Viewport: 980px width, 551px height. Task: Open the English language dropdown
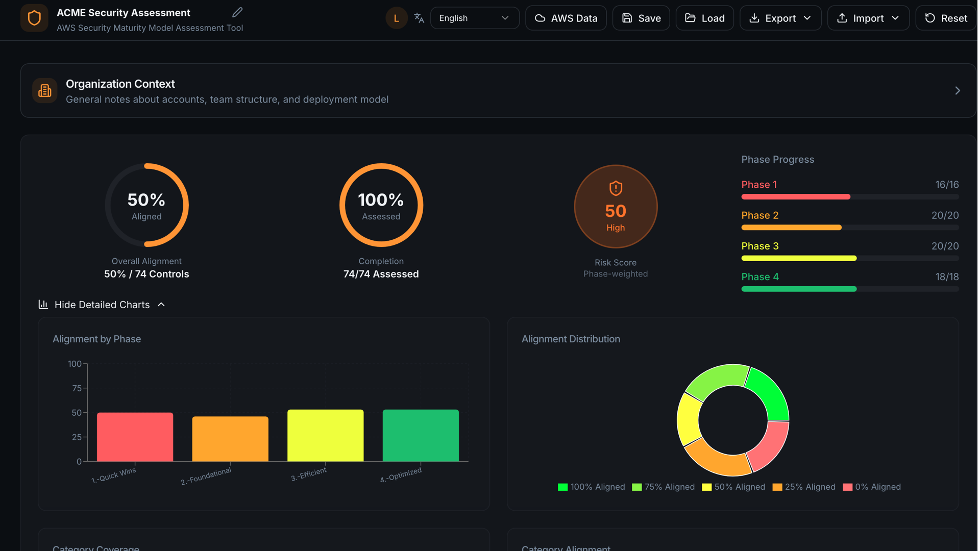(475, 18)
